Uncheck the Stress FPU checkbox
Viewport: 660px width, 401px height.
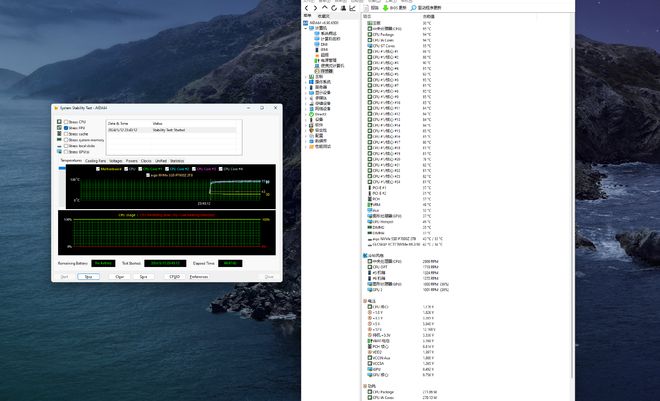(66, 128)
